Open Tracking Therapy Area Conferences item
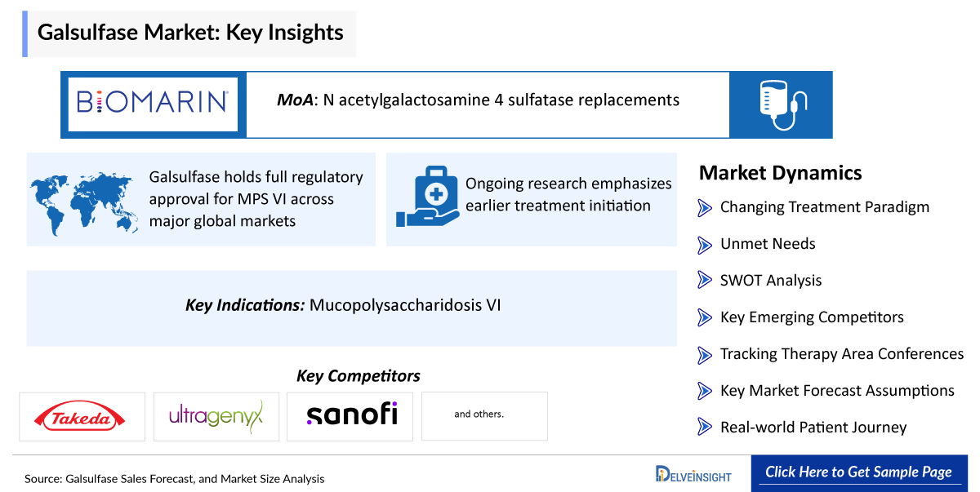 click(x=841, y=354)
